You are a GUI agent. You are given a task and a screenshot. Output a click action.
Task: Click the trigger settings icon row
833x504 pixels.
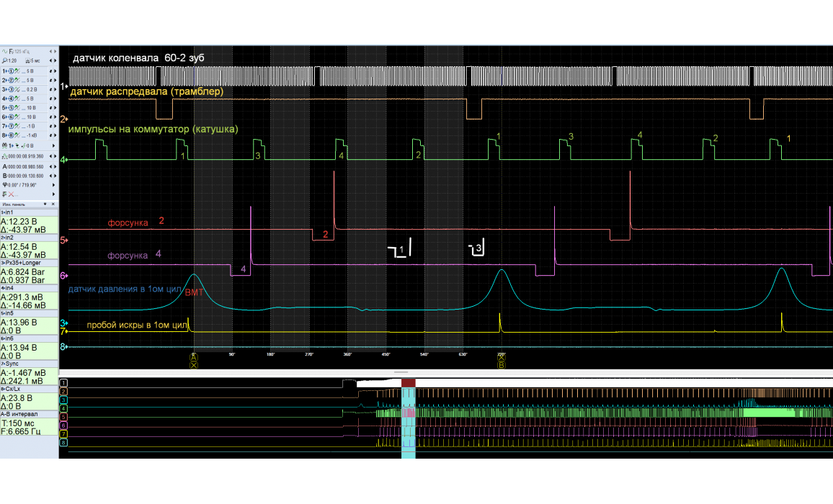point(5,146)
